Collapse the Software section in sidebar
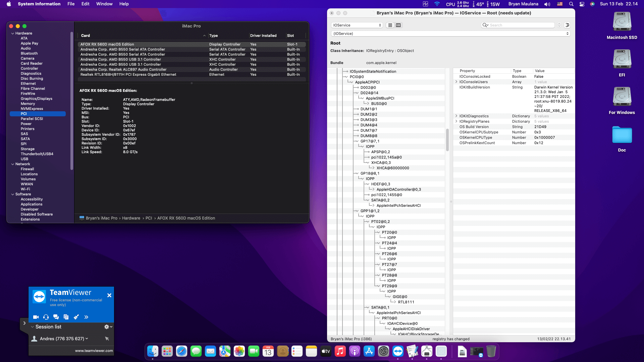The width and height of the screenshot is (644, 362). click(13, 194)
